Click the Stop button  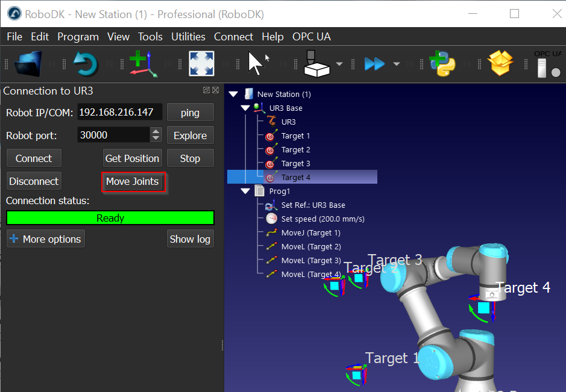(190, 158)
